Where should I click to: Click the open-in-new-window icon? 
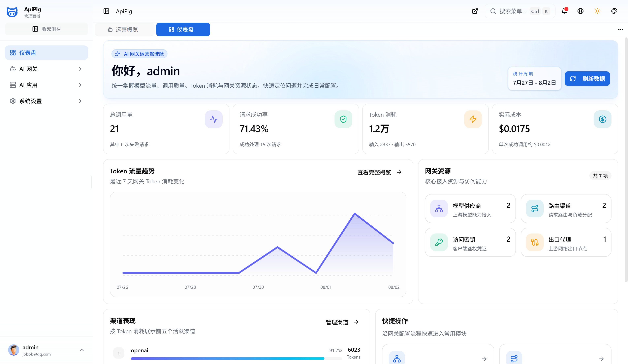coord(475,11)
